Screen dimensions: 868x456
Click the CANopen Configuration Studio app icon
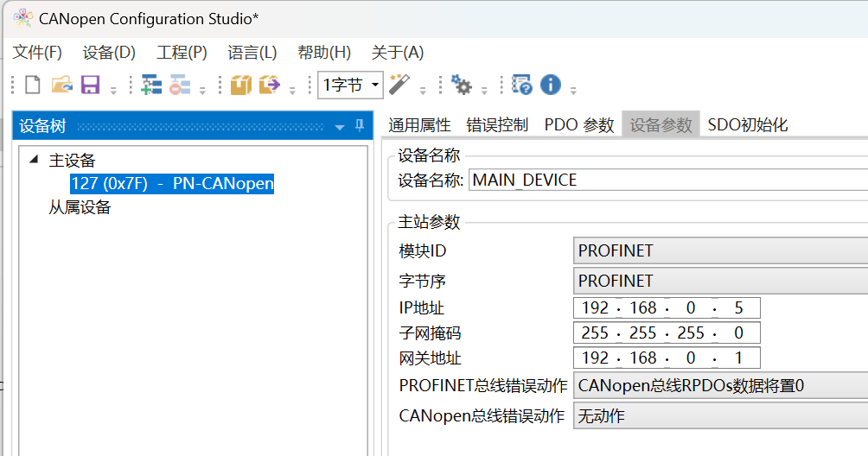23,18
